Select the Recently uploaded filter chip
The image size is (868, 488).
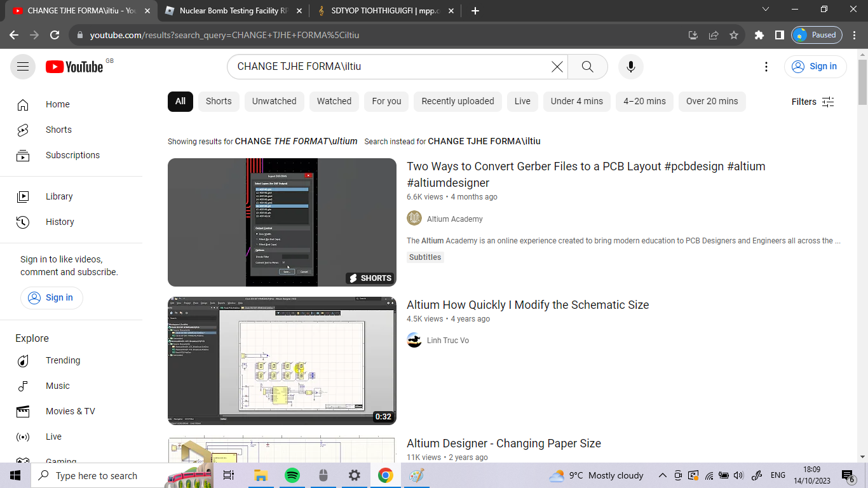[x=458, y=101]
